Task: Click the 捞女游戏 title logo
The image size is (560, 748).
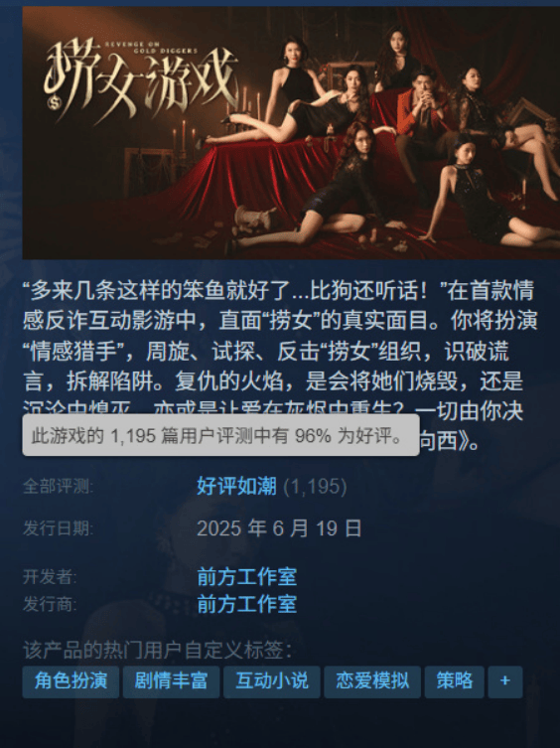Action: 141,82
